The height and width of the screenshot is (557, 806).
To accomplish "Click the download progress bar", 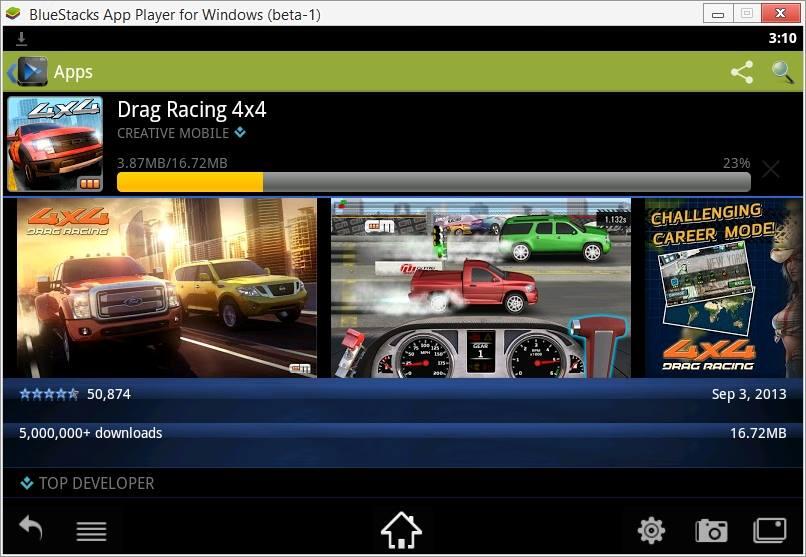I will pos(434,182).
